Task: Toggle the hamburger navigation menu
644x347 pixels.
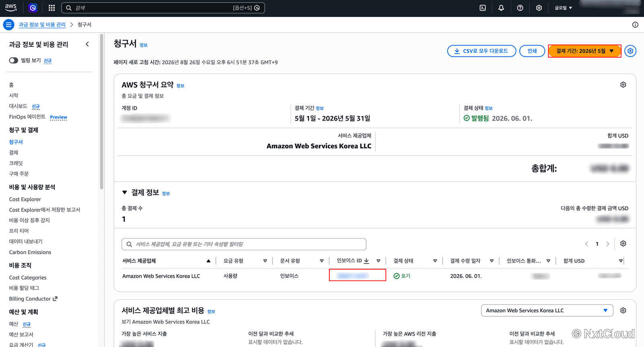Action: (x=8, y=25)
